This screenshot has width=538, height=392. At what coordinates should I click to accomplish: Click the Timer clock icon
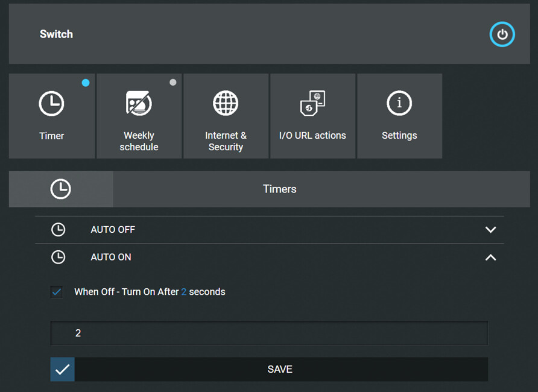coord(51,104)
